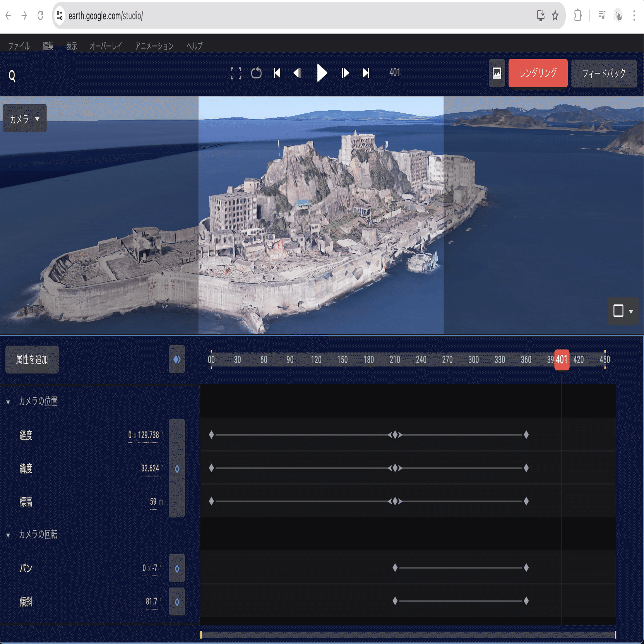The image size is (644, 644).
Task: Click the 標高 value 59
Action: pos(153,502)
